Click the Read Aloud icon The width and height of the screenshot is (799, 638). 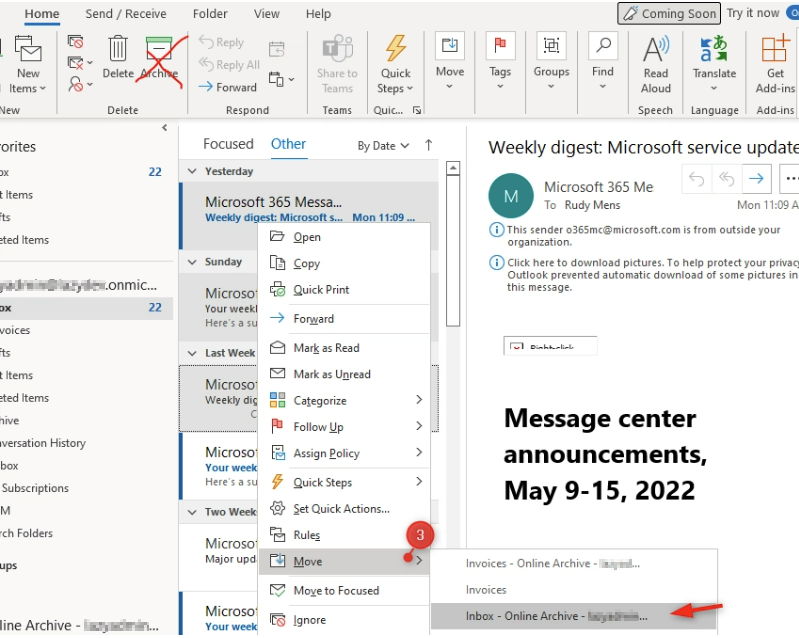click(x=656, y=49)
